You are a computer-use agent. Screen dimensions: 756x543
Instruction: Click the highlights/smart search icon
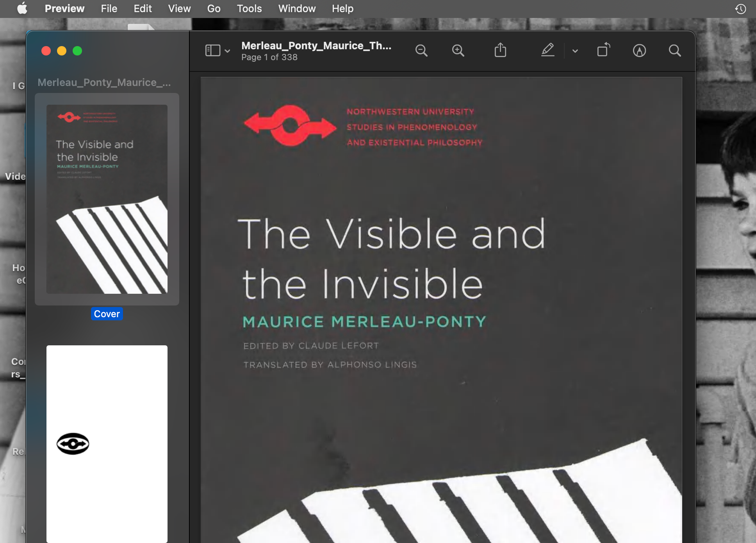(638, 50)
